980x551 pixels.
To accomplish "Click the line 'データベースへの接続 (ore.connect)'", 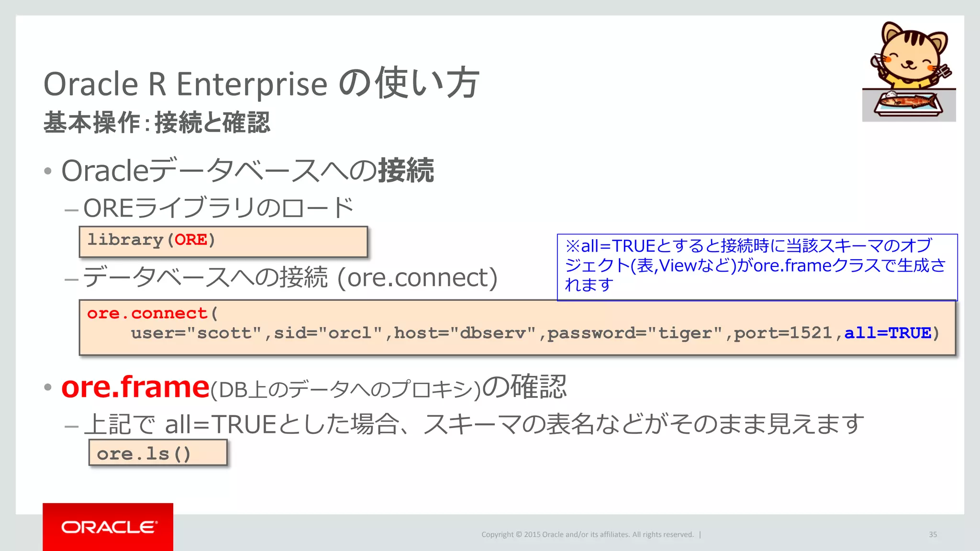I will point(290,277).
